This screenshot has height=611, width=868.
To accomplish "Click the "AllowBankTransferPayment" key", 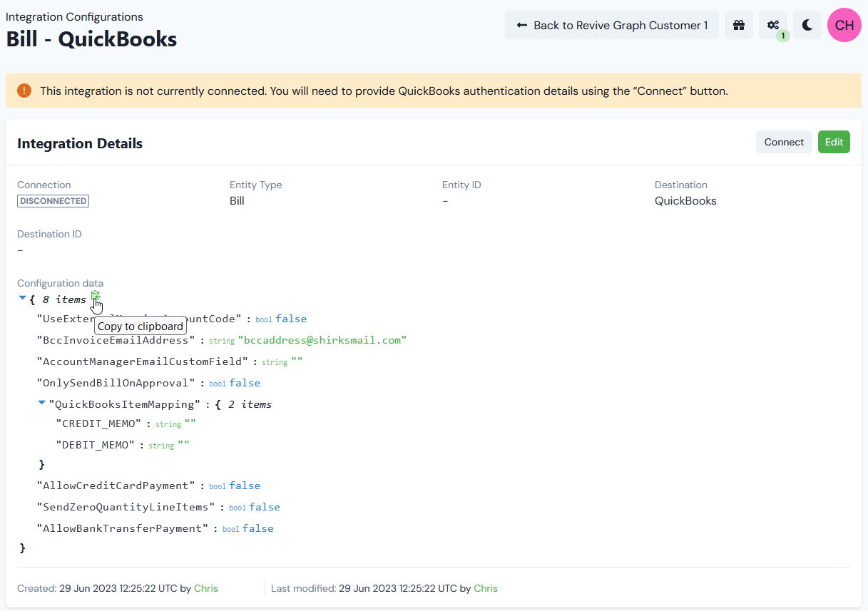I will [x=123, y=528].
